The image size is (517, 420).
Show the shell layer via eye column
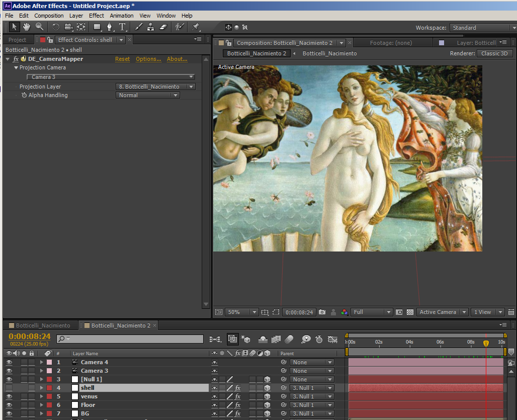[x=9, y=388]
